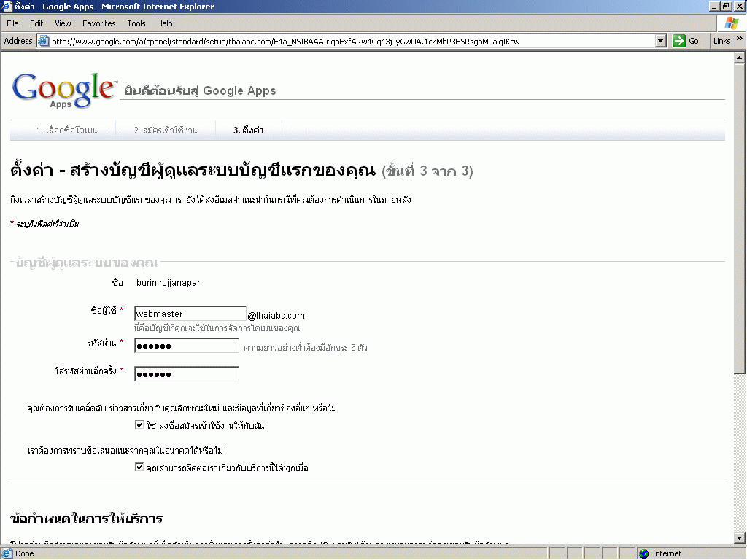747x560 pixels.
Task: Open the File menu
Action: (12, 23)
